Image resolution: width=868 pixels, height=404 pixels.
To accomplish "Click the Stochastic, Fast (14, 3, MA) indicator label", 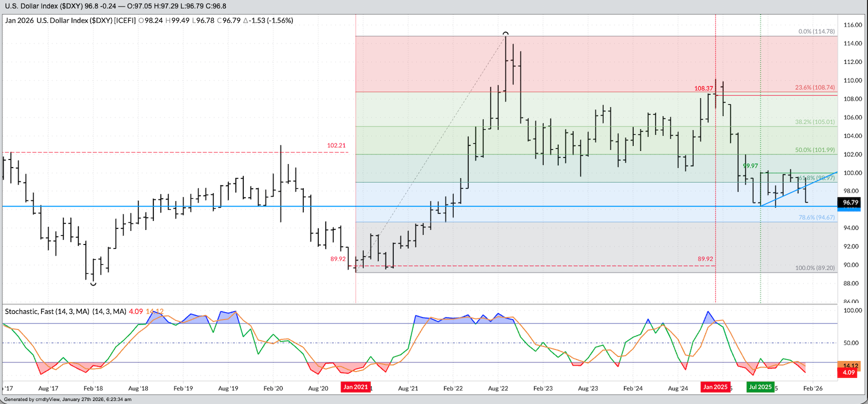I will (65, 311).
